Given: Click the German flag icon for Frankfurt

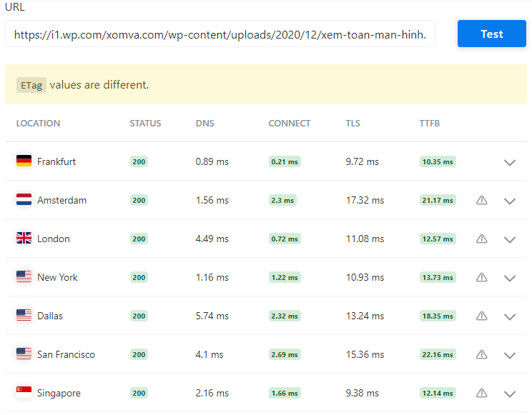Looking at the screenshot, I should (x=24, y=161).
